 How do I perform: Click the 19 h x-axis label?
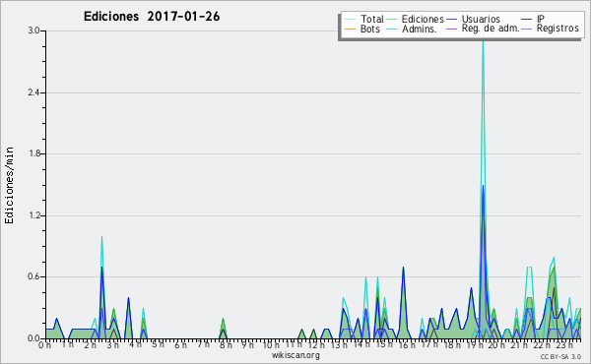tap(476, 345)
